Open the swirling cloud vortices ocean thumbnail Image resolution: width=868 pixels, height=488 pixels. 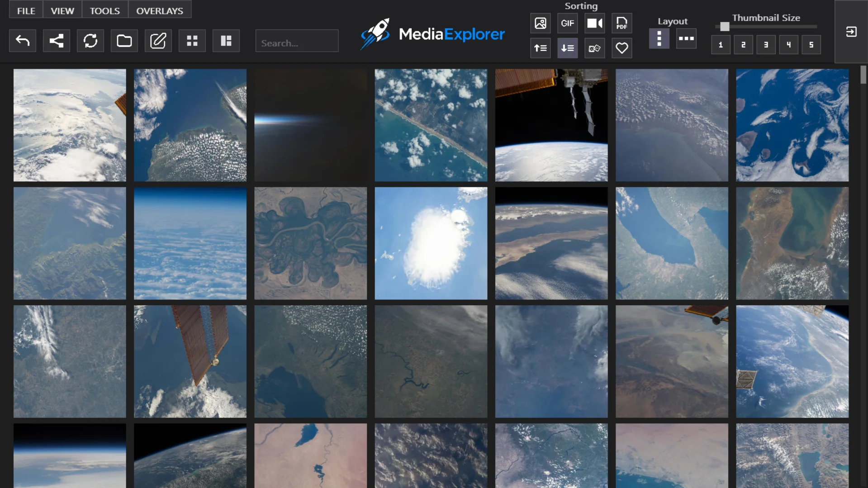[792, 125]
